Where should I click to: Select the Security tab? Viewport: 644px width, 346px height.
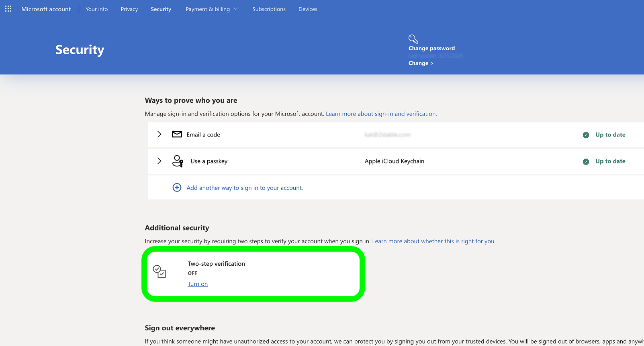[161, 9]
